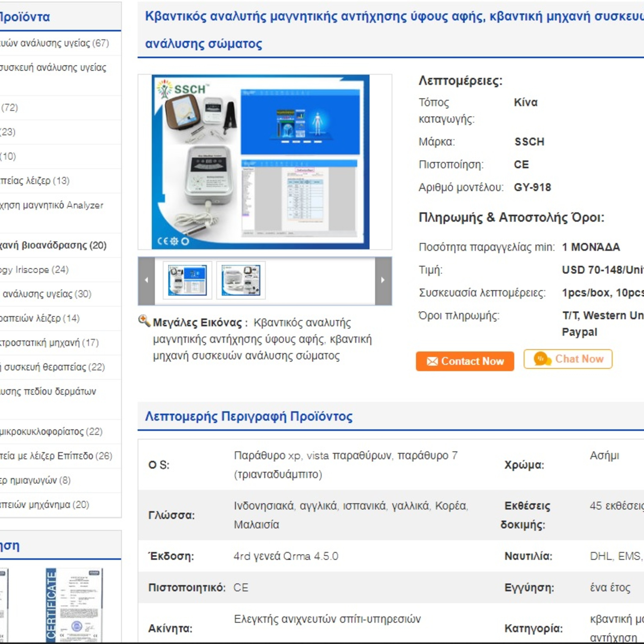Viewport: 644px width, 644px height.
Task: Select the second product thumbnail image
Action: click(x=241, y=280)
